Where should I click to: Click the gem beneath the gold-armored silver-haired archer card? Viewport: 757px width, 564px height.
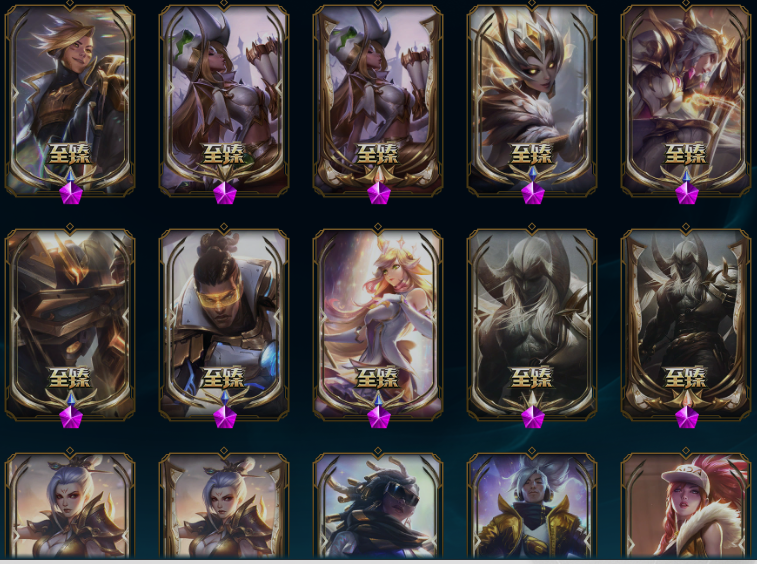click(687, 193)
